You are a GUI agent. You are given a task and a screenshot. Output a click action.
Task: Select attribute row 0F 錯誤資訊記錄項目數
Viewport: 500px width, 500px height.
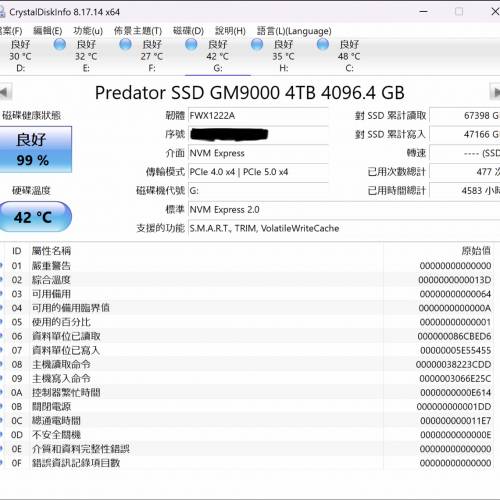[247, 463]
